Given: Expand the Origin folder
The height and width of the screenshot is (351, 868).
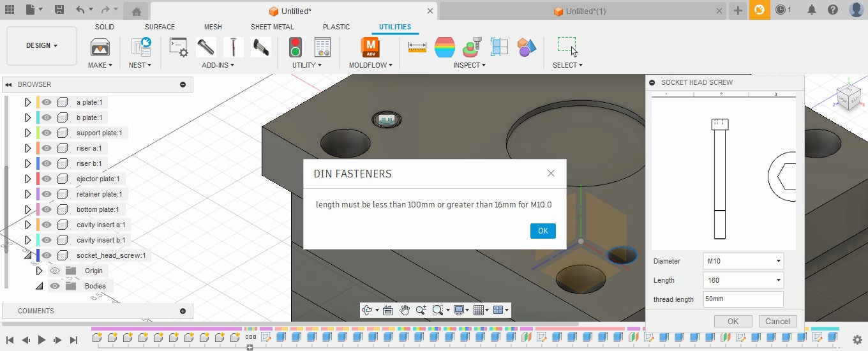Looking at the screenshot, I should [x=39, y=271].
